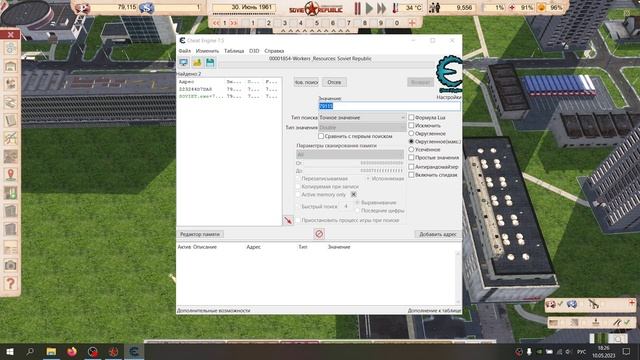Click the red arrow add-to-list icon
This screenshot has width=640, height=360.
288,220
